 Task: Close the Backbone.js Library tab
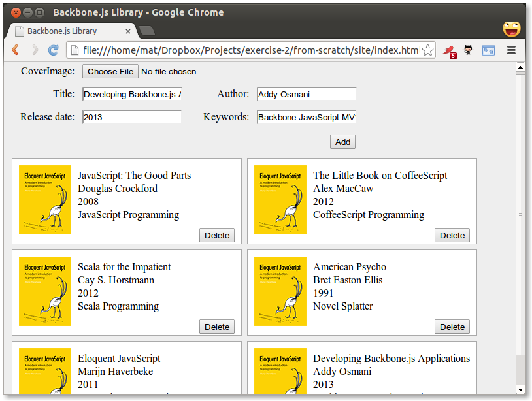coord(128,31)
